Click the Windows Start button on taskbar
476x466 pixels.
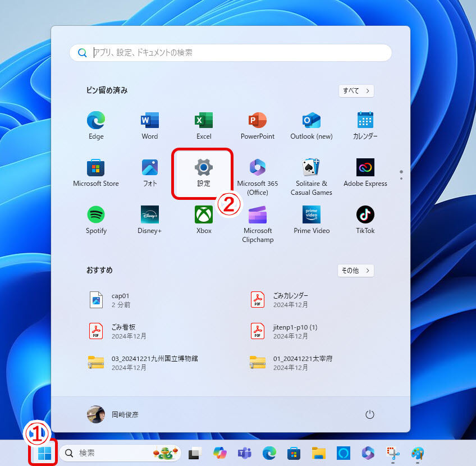point(44,453)
